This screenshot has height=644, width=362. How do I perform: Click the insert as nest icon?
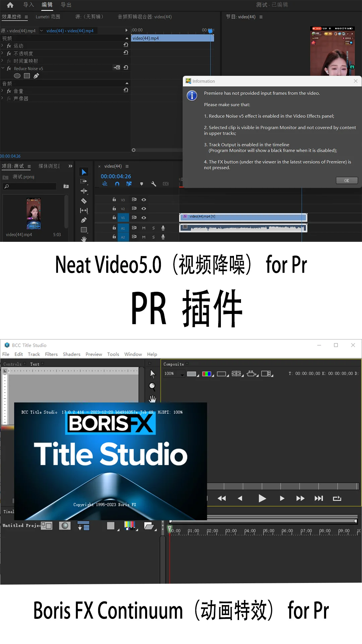click(x=105, y=184)
